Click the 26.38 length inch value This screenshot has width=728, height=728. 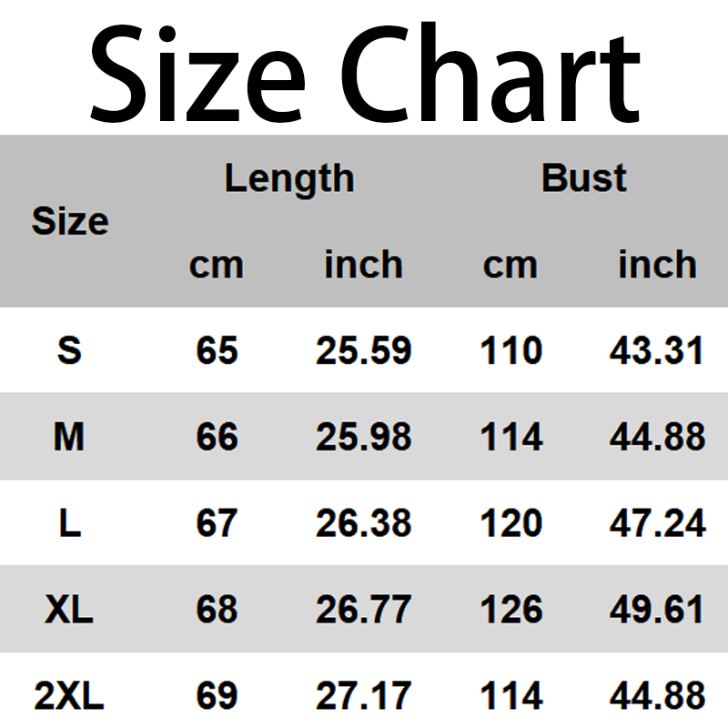click(x=363, y=523)
